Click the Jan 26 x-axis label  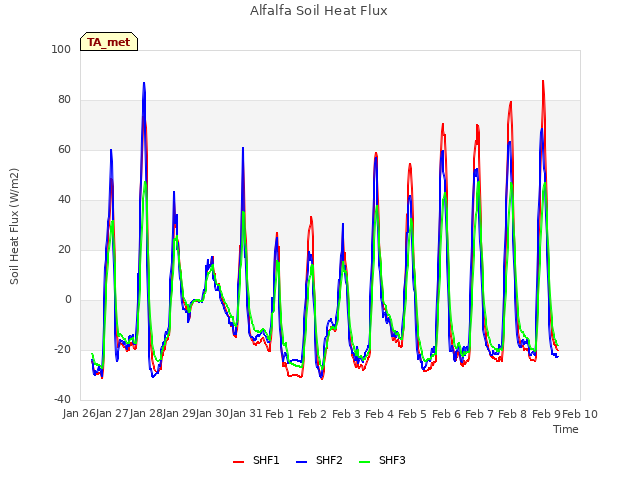(79, 413)
